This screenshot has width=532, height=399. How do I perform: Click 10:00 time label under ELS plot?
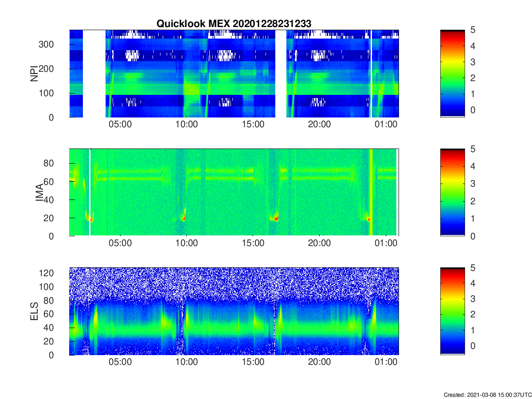[x=187, y=363]
